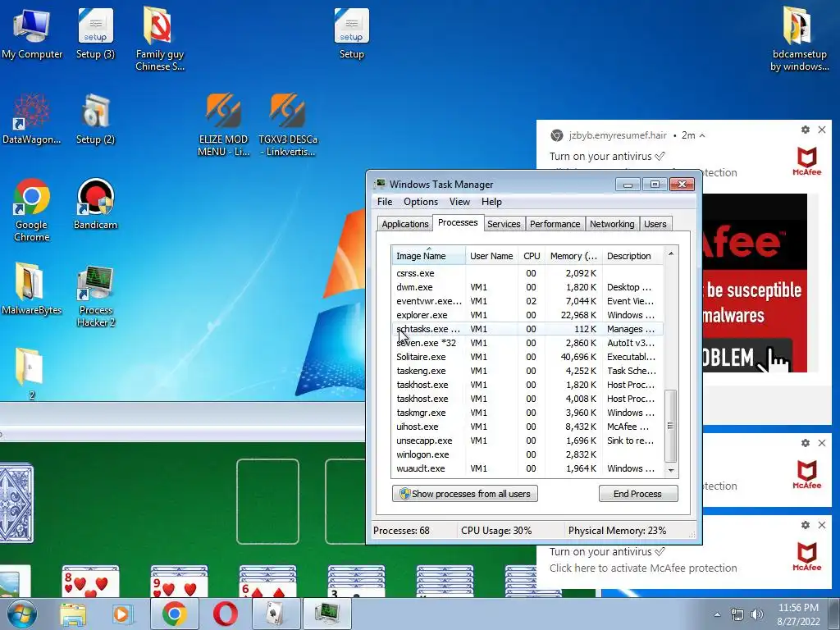Sort by Description column header
The image size is (840, 630).
coord(632,256)
